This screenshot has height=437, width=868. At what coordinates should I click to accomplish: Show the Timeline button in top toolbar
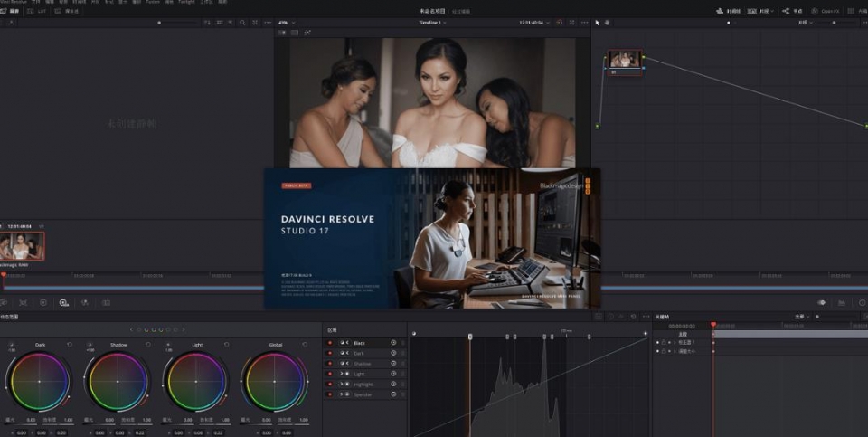(x=728, y=11)
